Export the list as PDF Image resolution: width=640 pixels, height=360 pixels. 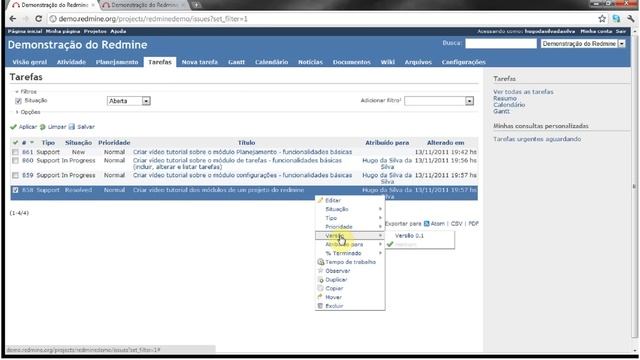click(x=473, y=224)
